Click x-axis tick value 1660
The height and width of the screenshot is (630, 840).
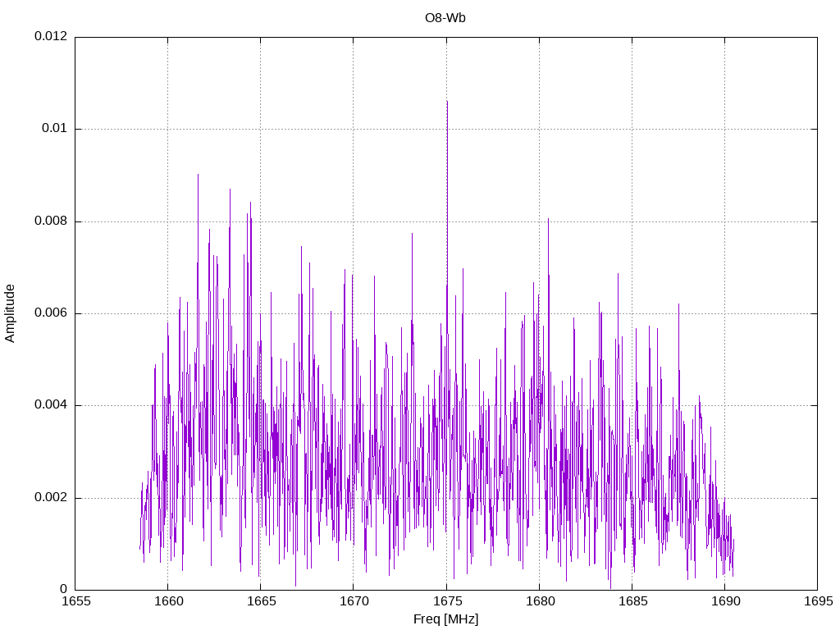(x=169, y=601)
